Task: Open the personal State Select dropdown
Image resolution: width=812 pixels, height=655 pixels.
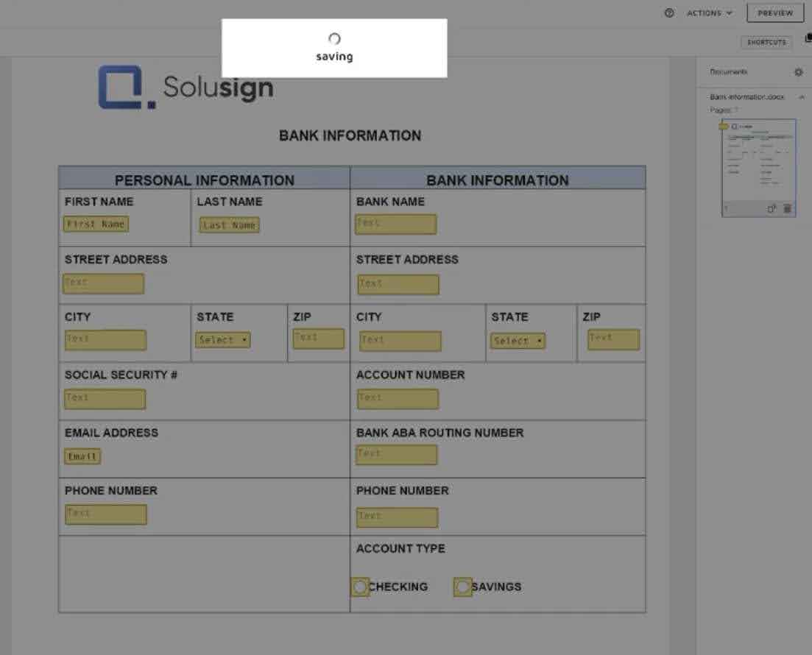Action: pos(222,340)
